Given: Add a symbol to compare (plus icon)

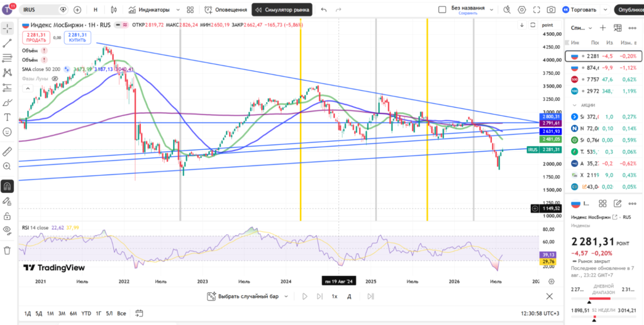Looking at the screenshot, I should click(77, 9).
